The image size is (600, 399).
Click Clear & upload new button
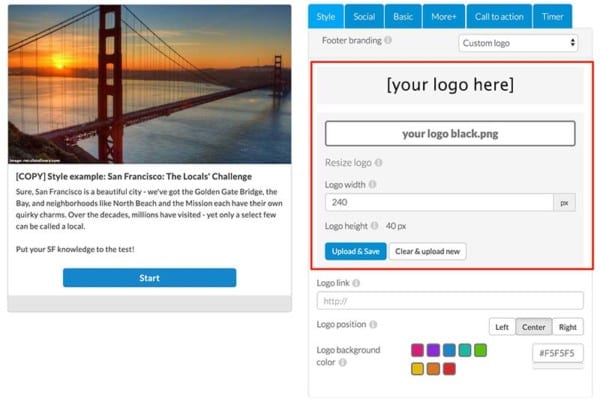click(x=427, y=251)
